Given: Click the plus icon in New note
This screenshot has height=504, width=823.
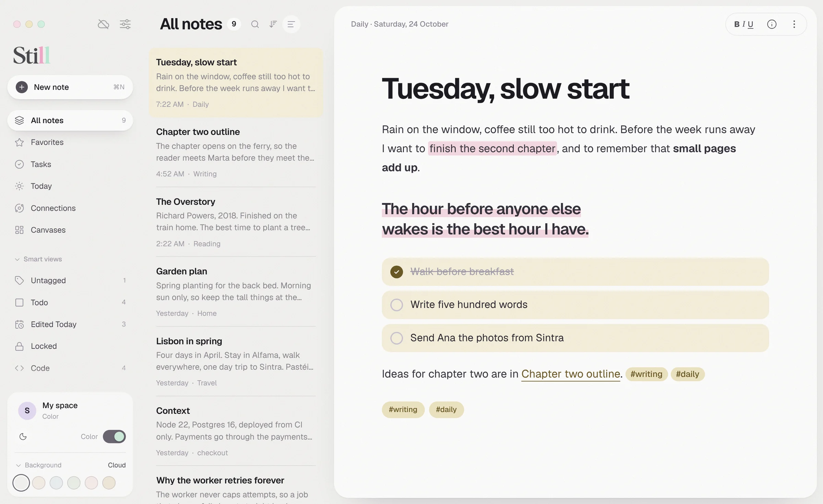Looking at the screenshot, I should (22, 87).
